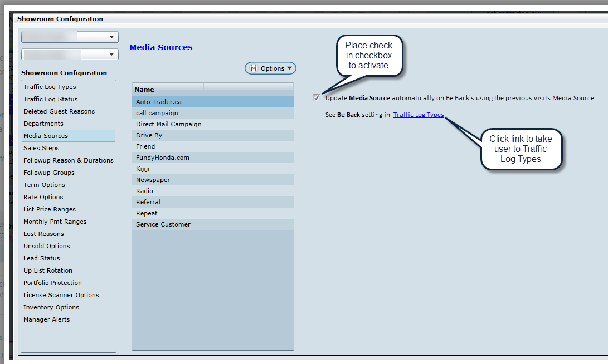Viewport: 608px width, 364px height.
Task: Open Deleted Guest Reasons section
Action: pyautogui.click(x=59, y=111)
